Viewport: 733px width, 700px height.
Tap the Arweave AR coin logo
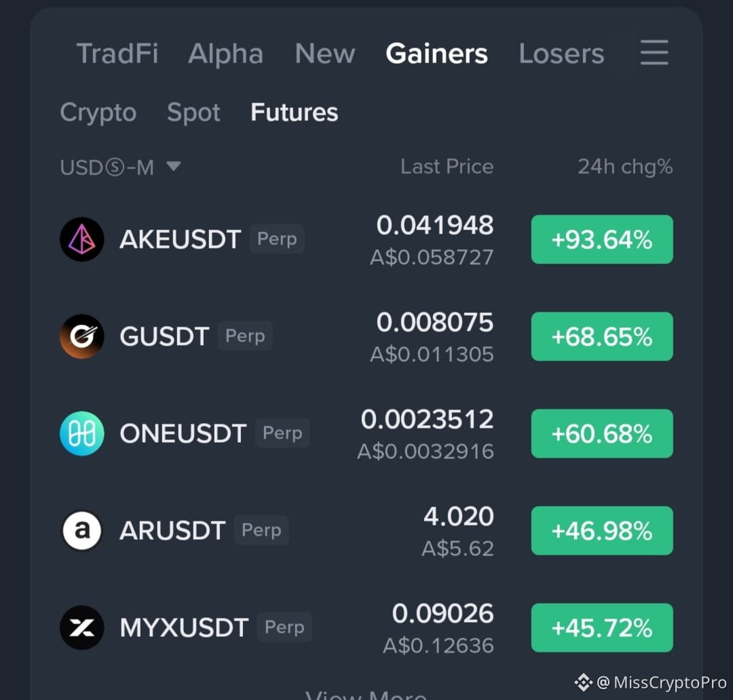pos(82,530)
